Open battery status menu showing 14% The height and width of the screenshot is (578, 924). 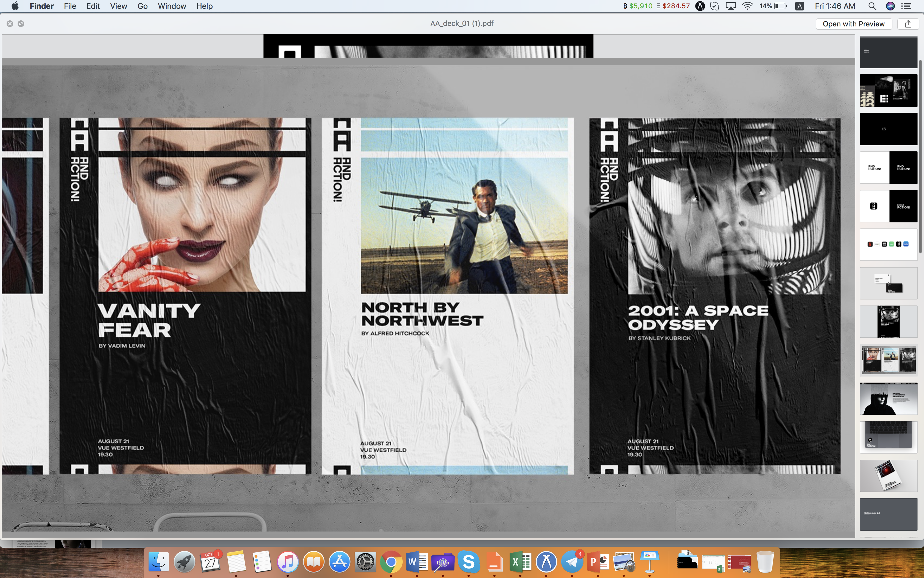pos(773,6)
